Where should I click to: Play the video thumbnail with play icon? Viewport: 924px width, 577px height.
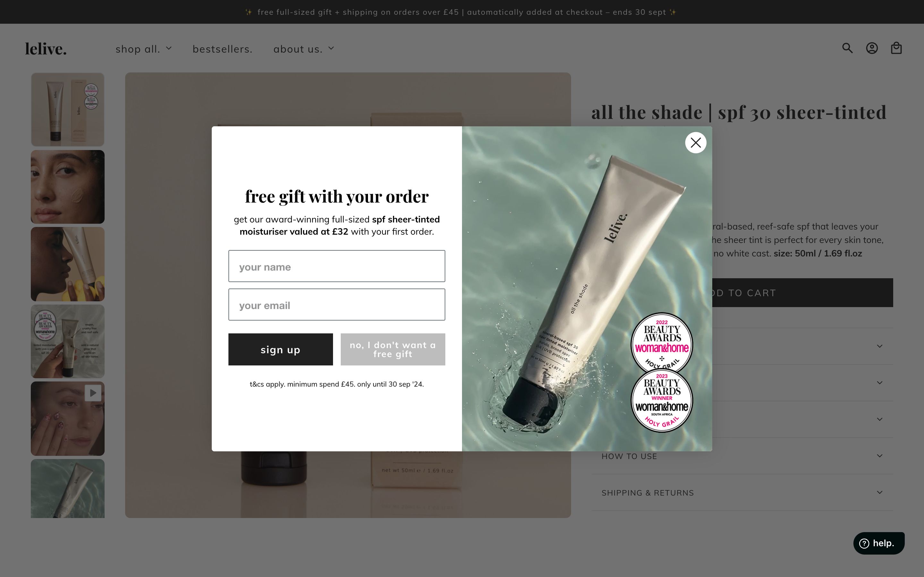pos(68,419)
